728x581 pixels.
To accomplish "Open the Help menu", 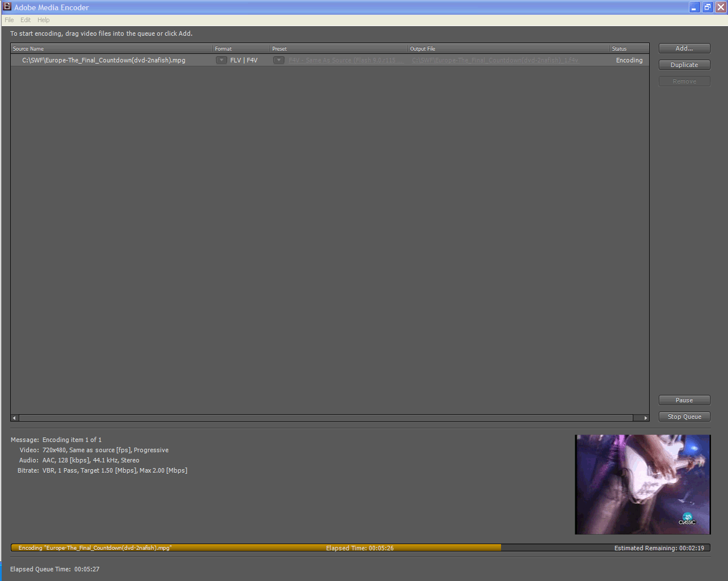I will pos(44,20).
